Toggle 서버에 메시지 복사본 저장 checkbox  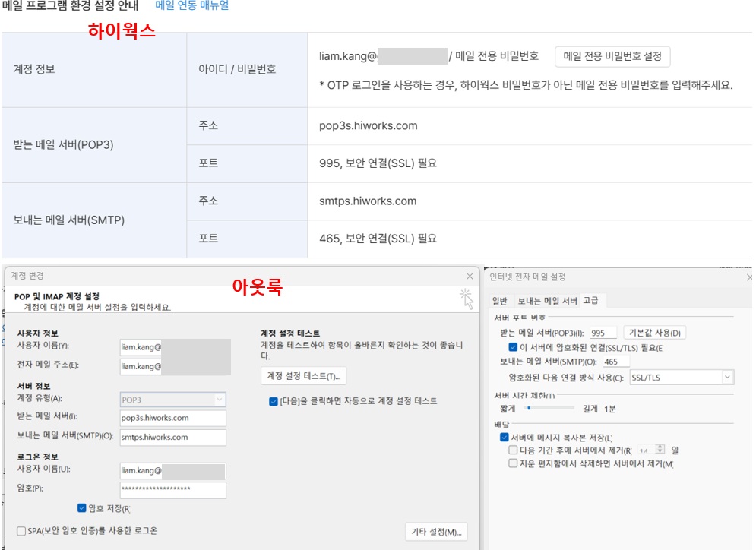tap(505, 438)
